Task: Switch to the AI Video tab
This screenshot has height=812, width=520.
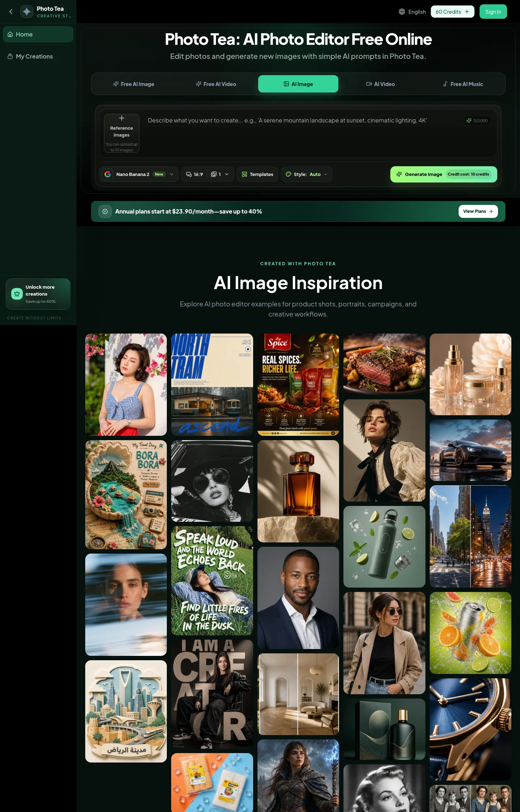Action: 381,84
